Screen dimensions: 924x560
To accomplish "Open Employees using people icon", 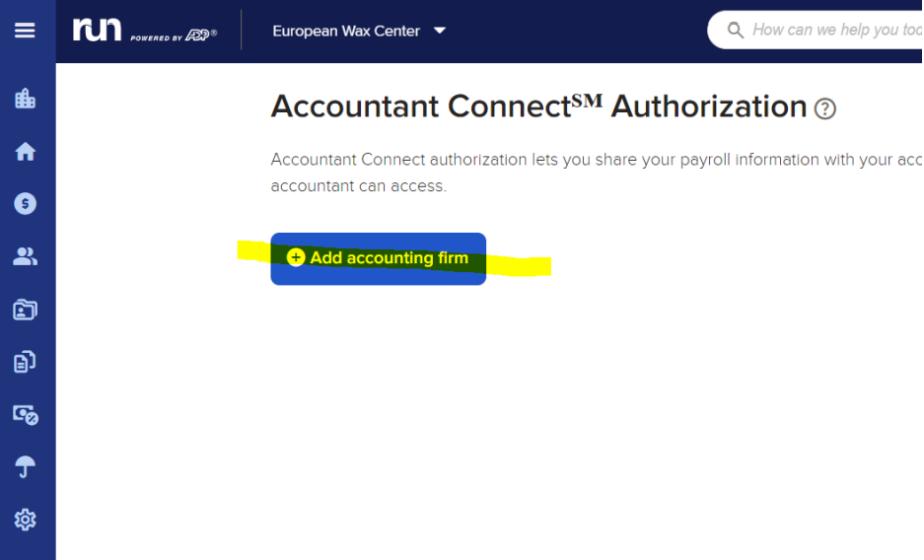I will (x=25, y=256).
